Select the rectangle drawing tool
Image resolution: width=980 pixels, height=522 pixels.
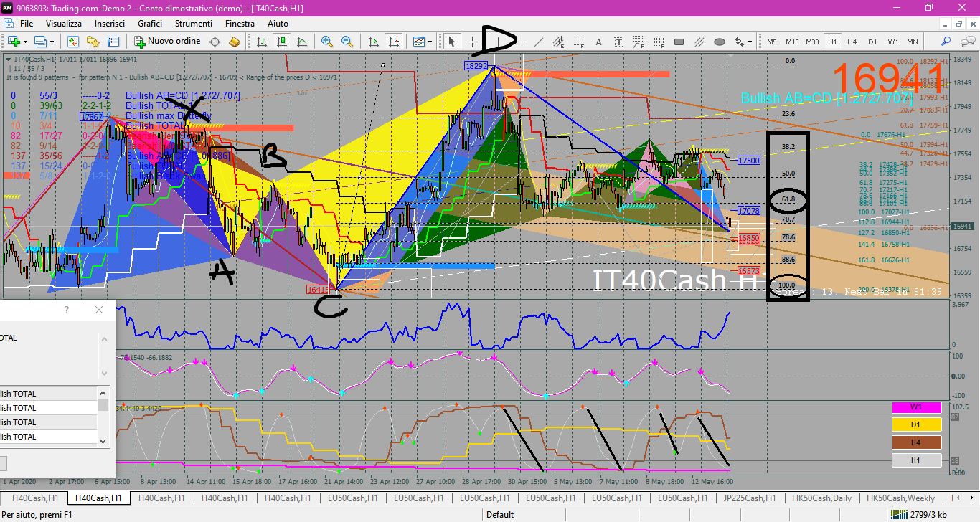[679, 42]
